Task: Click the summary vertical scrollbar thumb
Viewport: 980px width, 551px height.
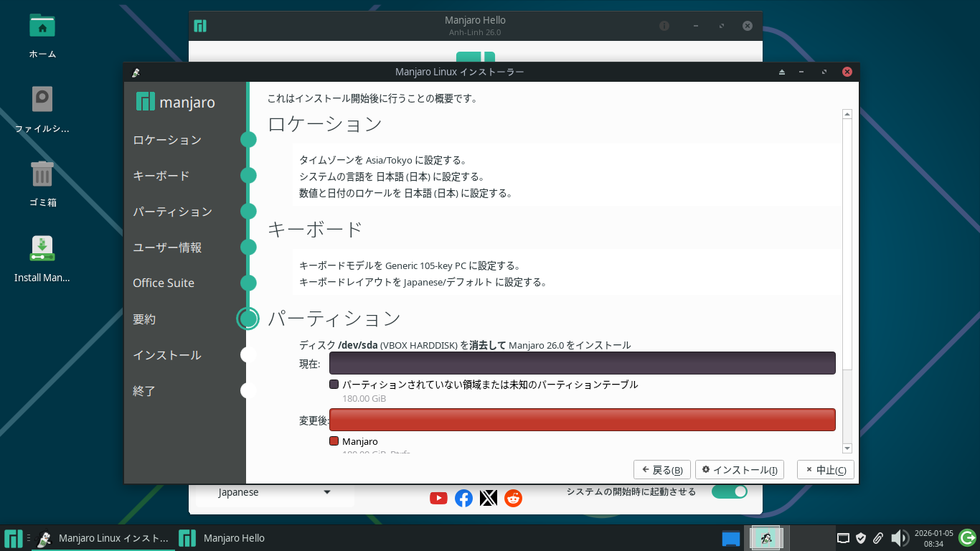Action: pos(847,244)
